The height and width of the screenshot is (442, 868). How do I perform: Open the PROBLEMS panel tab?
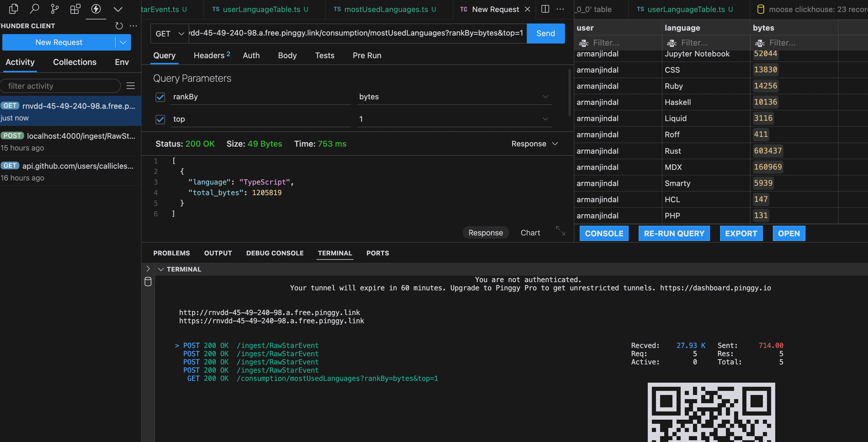[x=172, y=253]
